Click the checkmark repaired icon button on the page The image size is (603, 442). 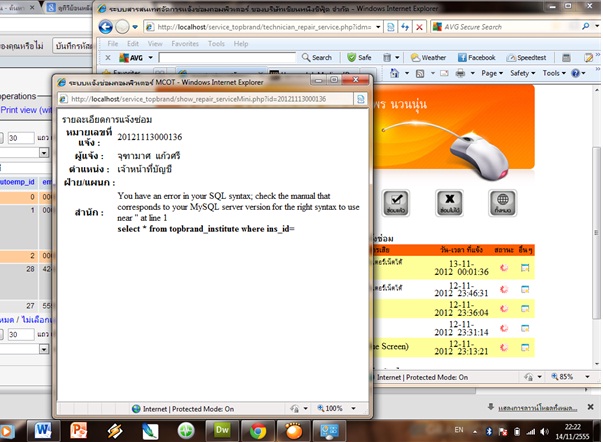pyautogui.click(x=396, y=203)
